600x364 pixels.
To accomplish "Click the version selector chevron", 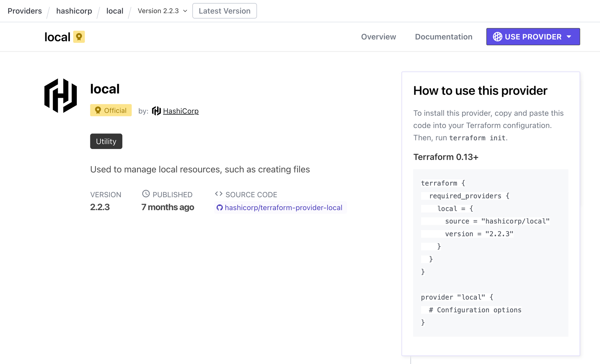I will pyautogui.click(x=185, y=11).
